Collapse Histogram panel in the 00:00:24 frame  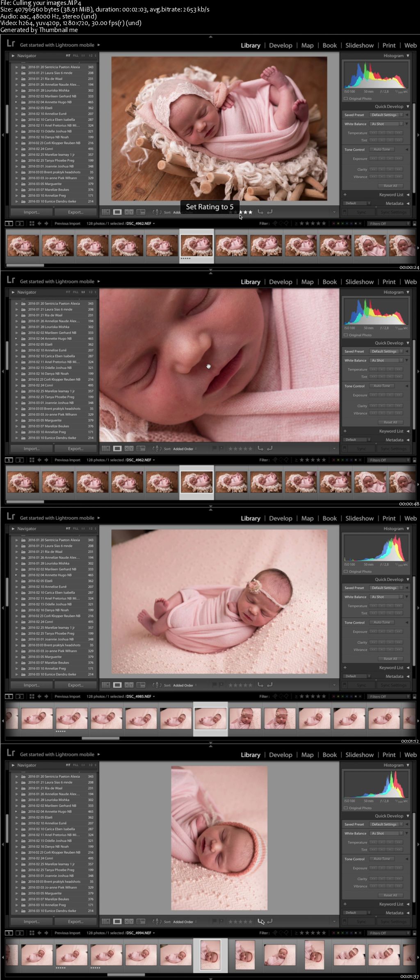pyautogui.click(x=408, y=56)
